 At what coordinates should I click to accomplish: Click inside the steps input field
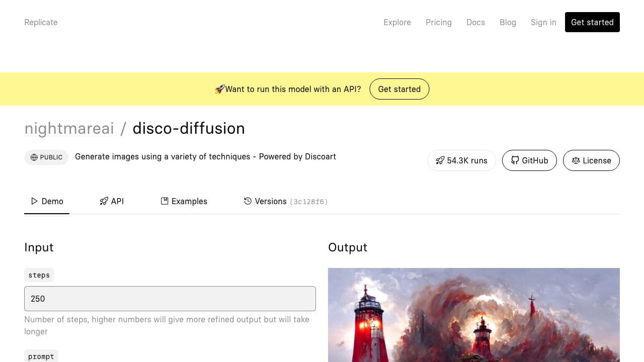pyautogui.click(x=170, y=299)
